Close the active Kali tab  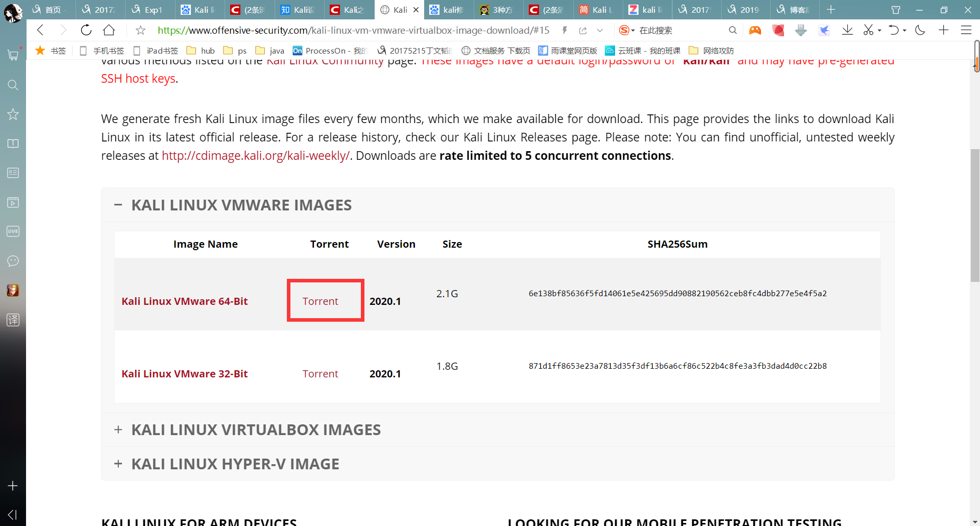click(416, 10)
